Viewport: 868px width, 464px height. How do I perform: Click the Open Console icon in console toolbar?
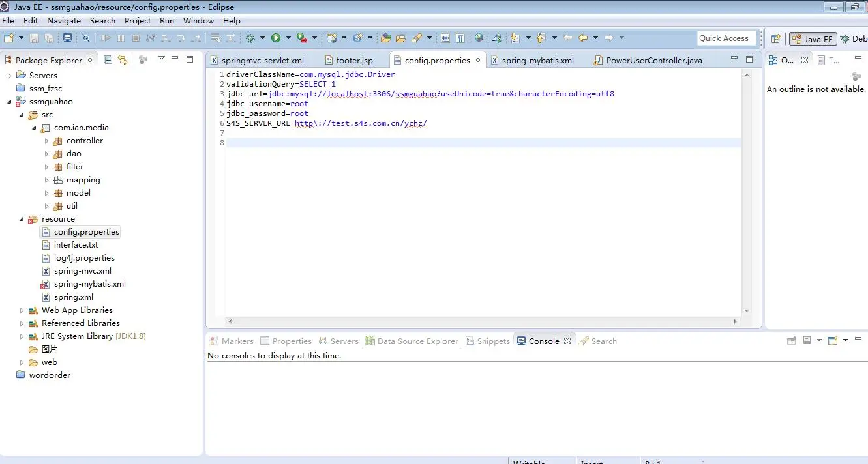tap(833, 340)
